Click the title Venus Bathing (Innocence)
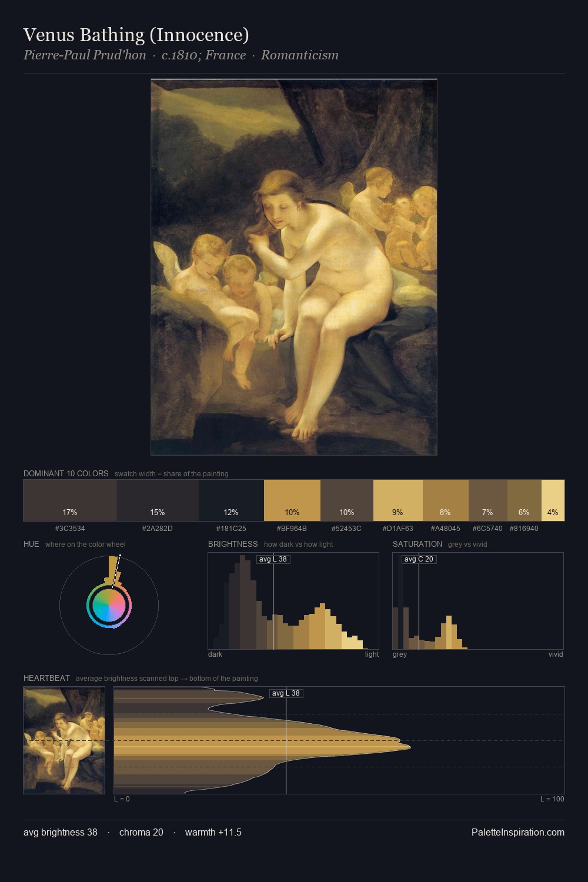The width and height of the screenshot is (588, 882). coord(136,35)
